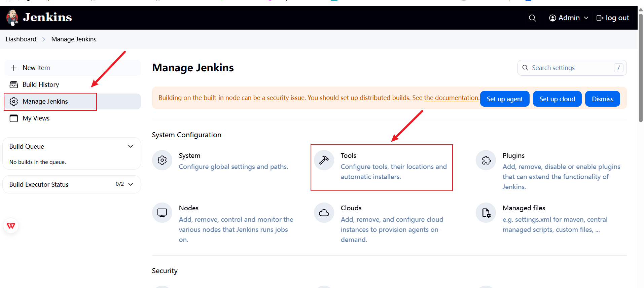
Task: Click the Clouds cloud icon
Action: click(324, 213)
